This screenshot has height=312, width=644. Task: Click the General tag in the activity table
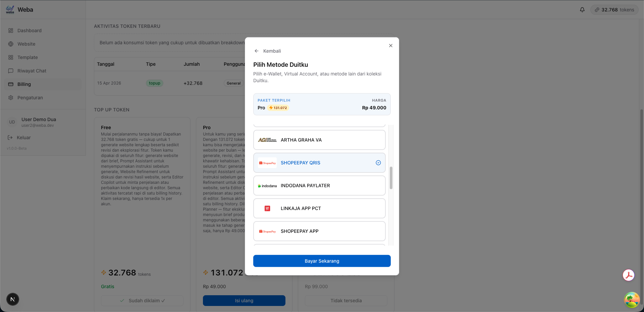pos(234,83)
